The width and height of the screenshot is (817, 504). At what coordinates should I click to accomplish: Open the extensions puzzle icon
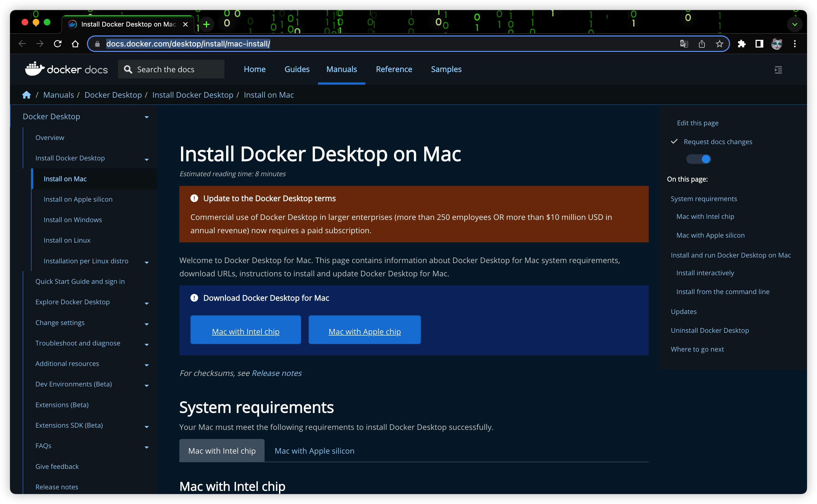coord(741,44)
